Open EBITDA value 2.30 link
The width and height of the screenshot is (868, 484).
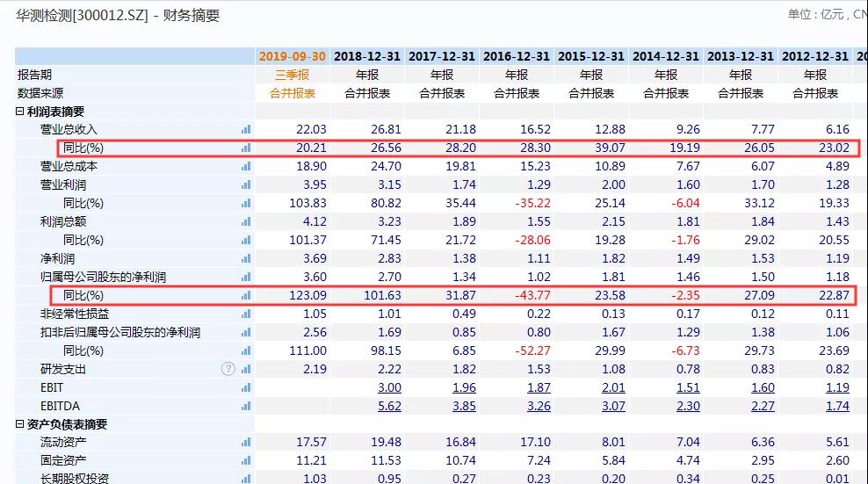[x=688, y=406]
